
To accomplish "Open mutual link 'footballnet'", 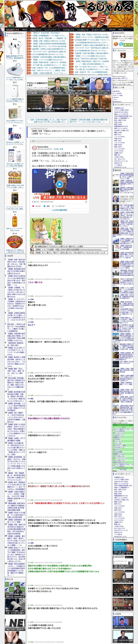I will click(116, 97).
